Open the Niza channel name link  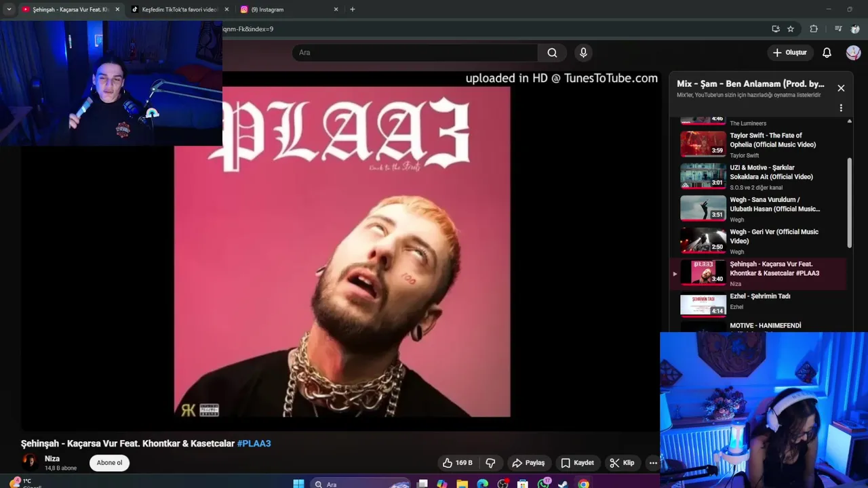tap(52, 459)
